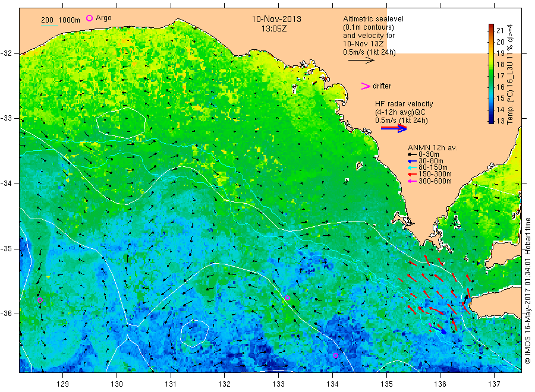Click the magenta drifter legend symbol
This screenshot has width=535, height=392.
366,86
